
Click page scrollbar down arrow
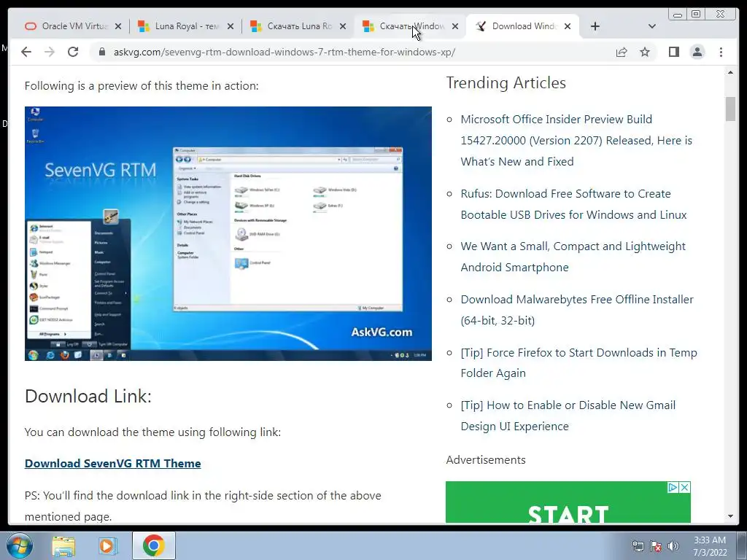click(730, 516)
